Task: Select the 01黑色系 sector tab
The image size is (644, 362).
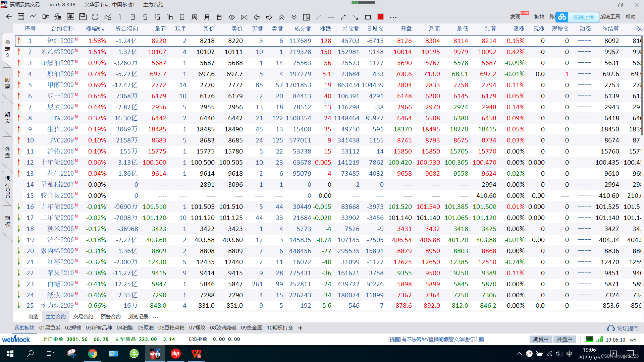Action: pos(50,327)
